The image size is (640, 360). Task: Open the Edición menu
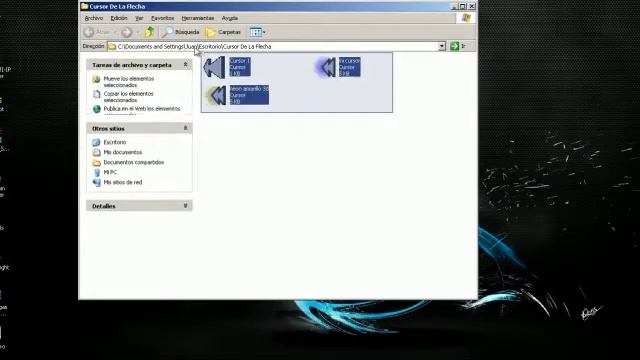click(119, 18)
